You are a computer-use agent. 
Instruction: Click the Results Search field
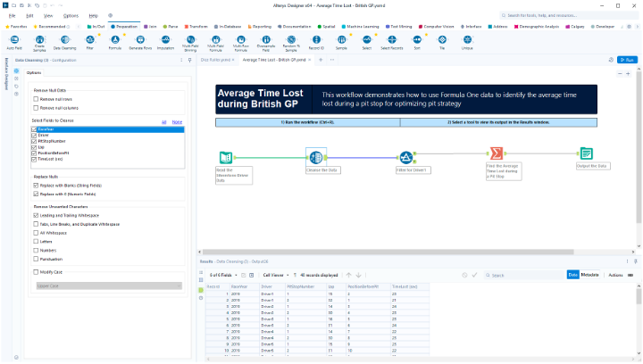pyautogui.click(x=524, y=275)
